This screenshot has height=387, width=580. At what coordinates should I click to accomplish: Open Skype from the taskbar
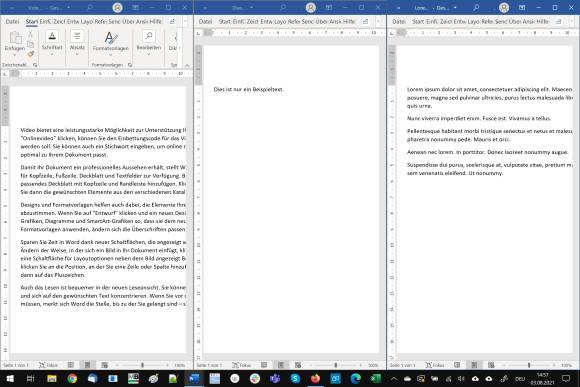[295, 378]
